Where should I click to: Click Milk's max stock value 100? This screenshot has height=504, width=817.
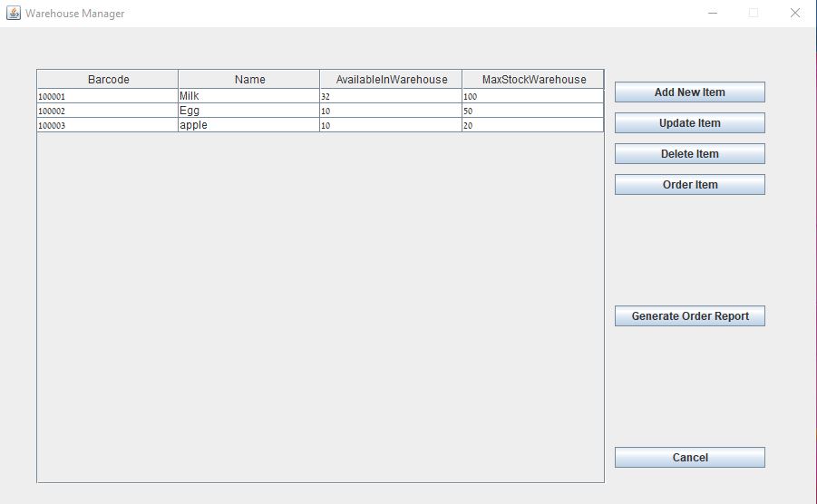pyautogui.click(x=533, y=96)
